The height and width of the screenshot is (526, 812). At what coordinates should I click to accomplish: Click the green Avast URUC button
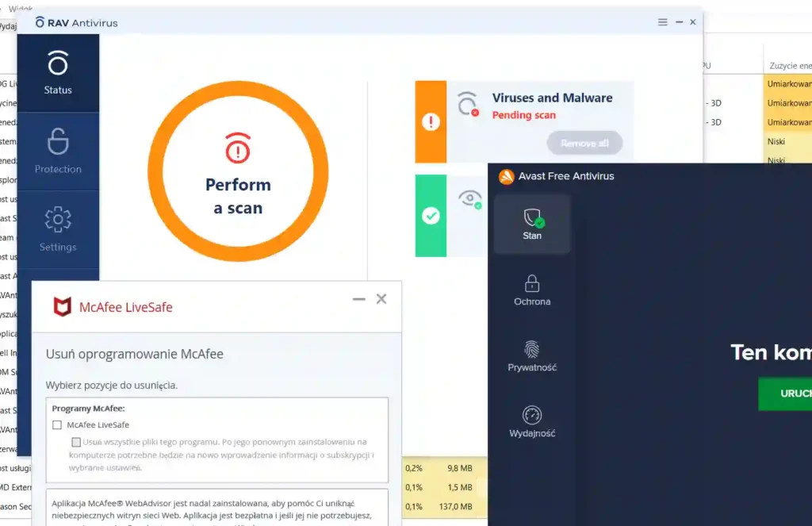pos(785,394)
